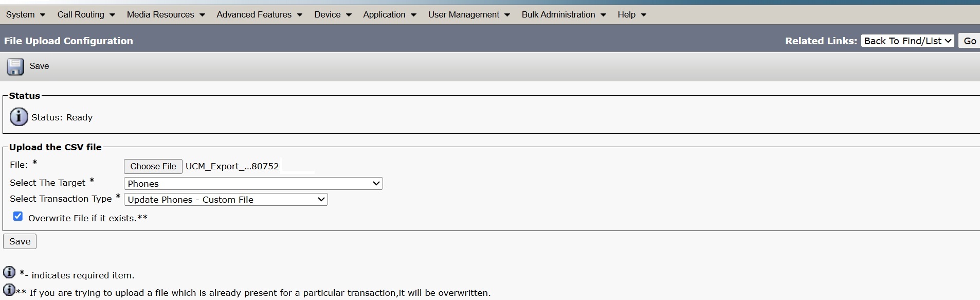Viewport: 980px width, 300px height.
Task: Expand the Related Links dropdown
Action: 908,41
